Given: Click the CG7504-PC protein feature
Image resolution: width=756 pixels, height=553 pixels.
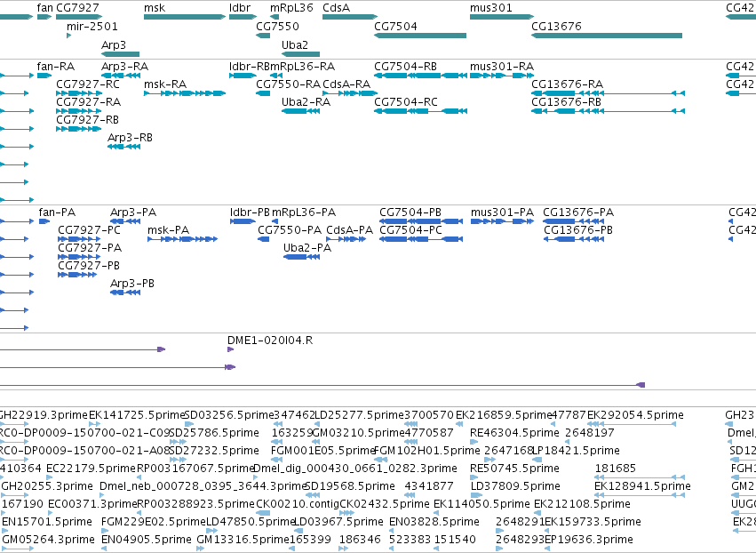Looking at the screenshot, I should tap(421, 239).
